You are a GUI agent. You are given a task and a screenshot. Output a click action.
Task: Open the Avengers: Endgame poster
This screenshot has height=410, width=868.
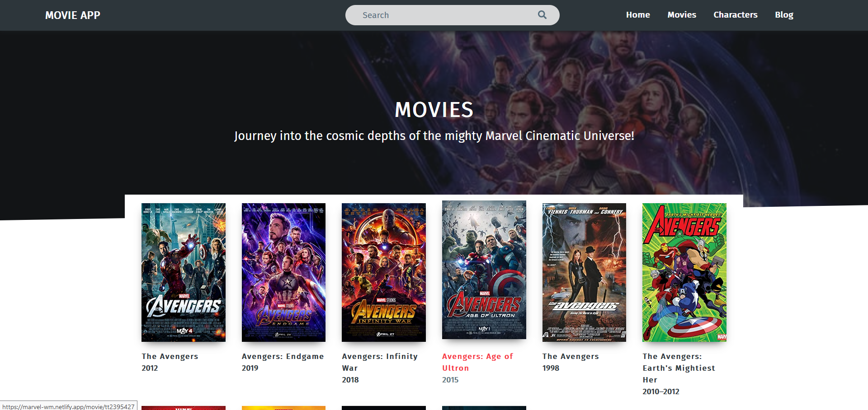283,272
